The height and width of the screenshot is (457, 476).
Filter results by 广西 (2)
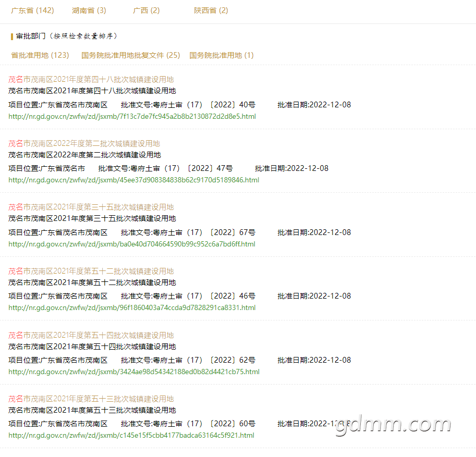coord(147,10)
